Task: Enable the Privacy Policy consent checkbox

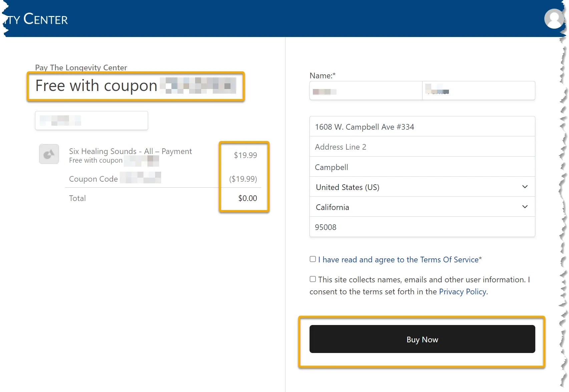Action: [x=313, y=279]
